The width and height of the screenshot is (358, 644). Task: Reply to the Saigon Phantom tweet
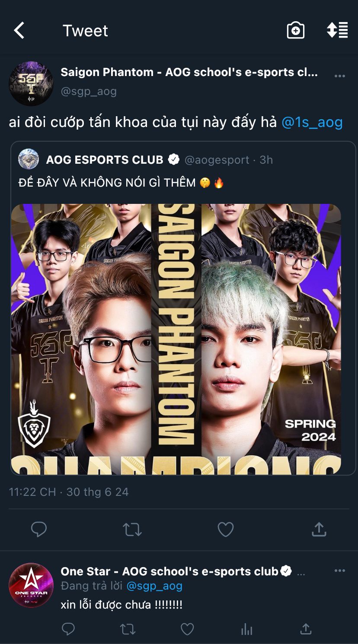point(39,529)
